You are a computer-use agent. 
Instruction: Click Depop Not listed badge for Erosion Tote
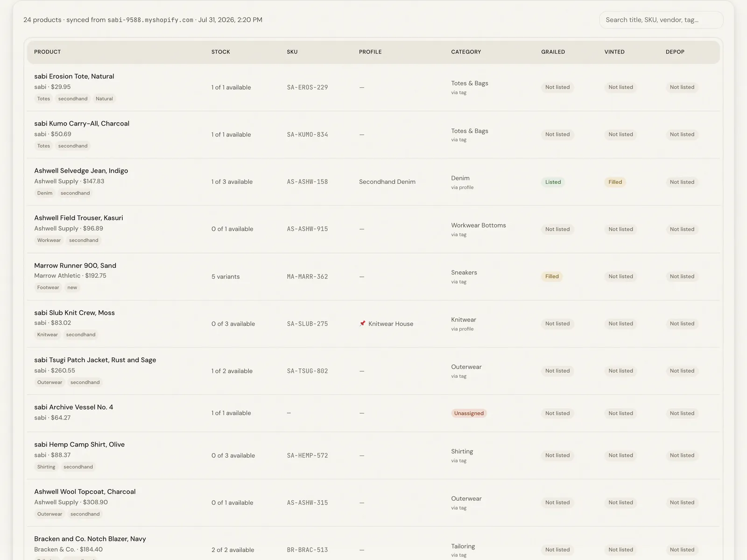(682, 87)
